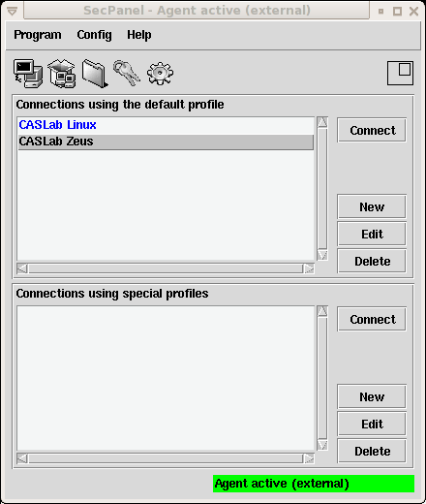The width and height of the screenshot is (426, 504).
Task: Select the CASLab Zeus connection
Action: 166,142
